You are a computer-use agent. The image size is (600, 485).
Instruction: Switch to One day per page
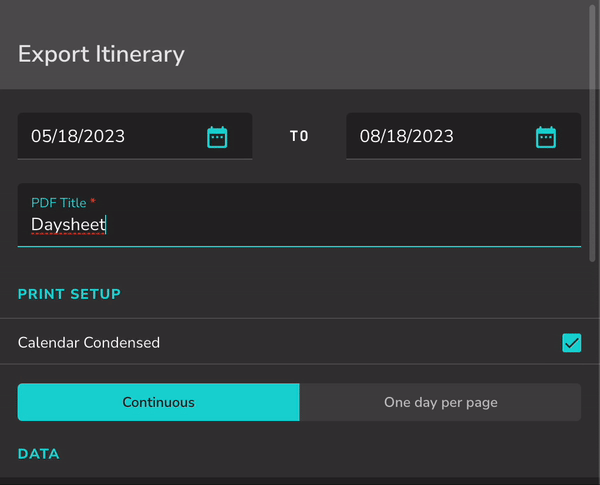tap(440, 402)
